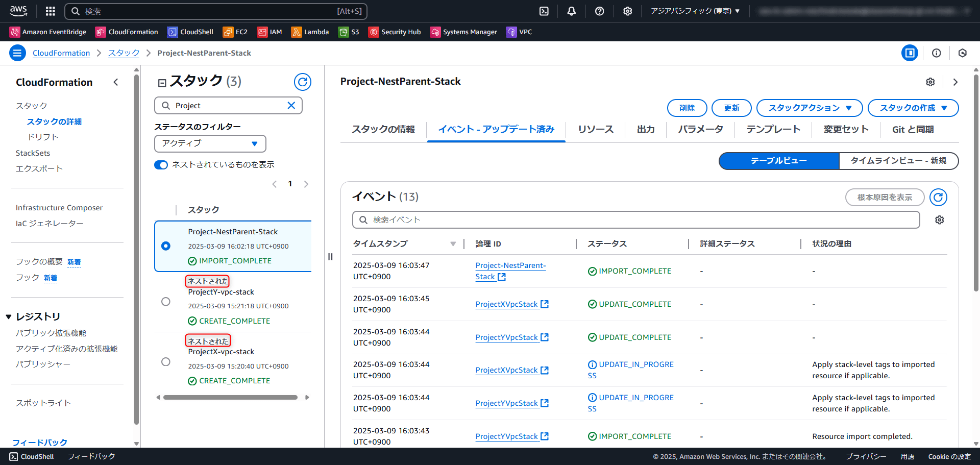Screen dimensions: 980x465
Task: Collapse the Registry section
Action: [x=9, y=317]
